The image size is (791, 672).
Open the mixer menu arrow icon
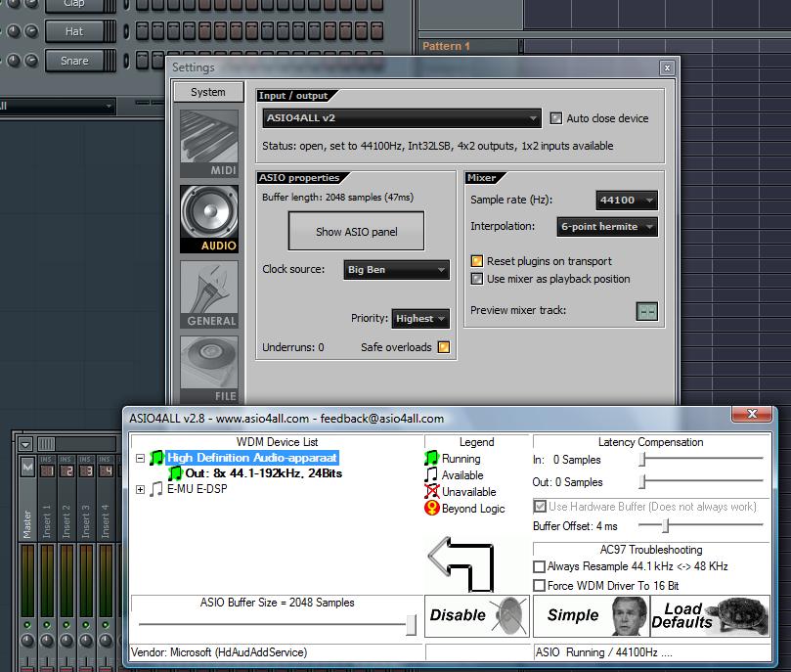pos(25,444)
